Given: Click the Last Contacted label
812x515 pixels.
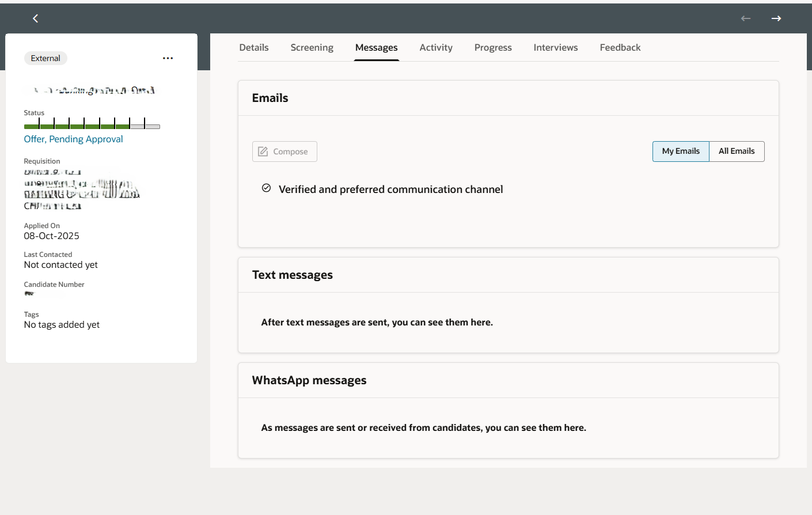Looking at the screenshot, I should click(48, 255).
